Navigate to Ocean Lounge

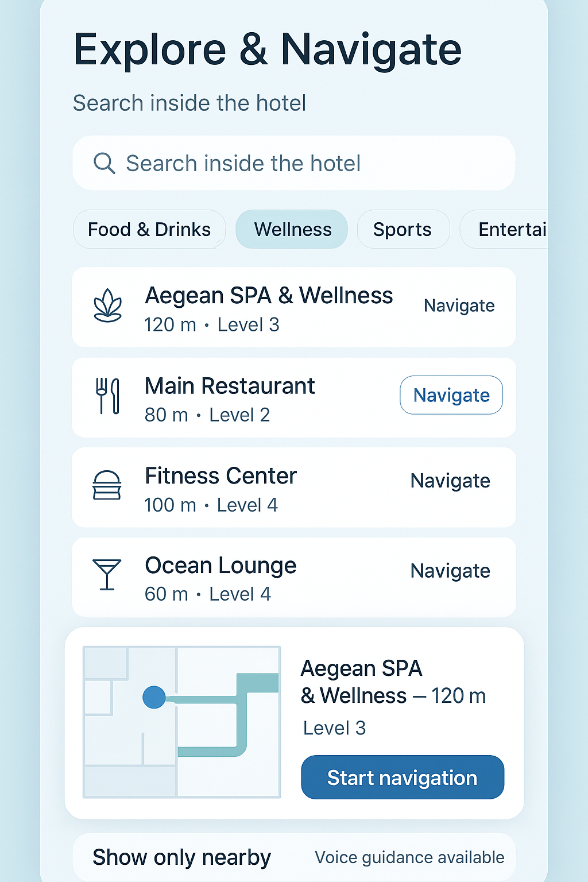(450, 571)
